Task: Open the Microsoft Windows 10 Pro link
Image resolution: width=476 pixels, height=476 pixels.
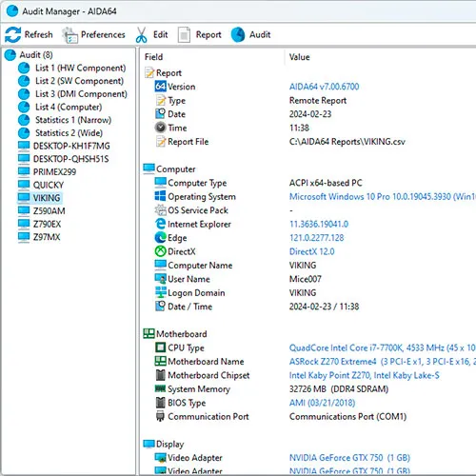Action: (383, 197)
